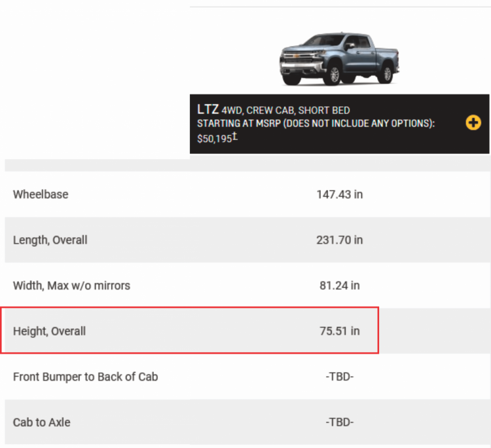The image size is (491, 448).
Task: Click the Wheelbase row label
Action: tap(41, 195)
